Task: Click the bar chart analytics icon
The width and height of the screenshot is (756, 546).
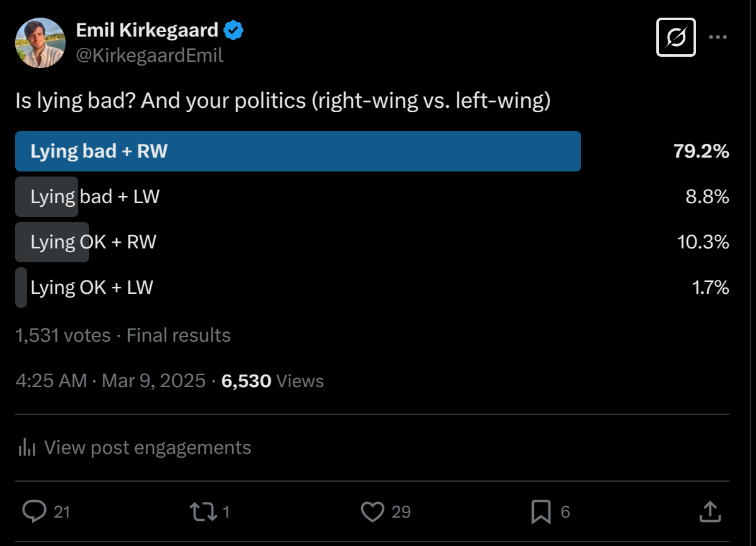Action: pyautogui.click(x=27, y=447)
